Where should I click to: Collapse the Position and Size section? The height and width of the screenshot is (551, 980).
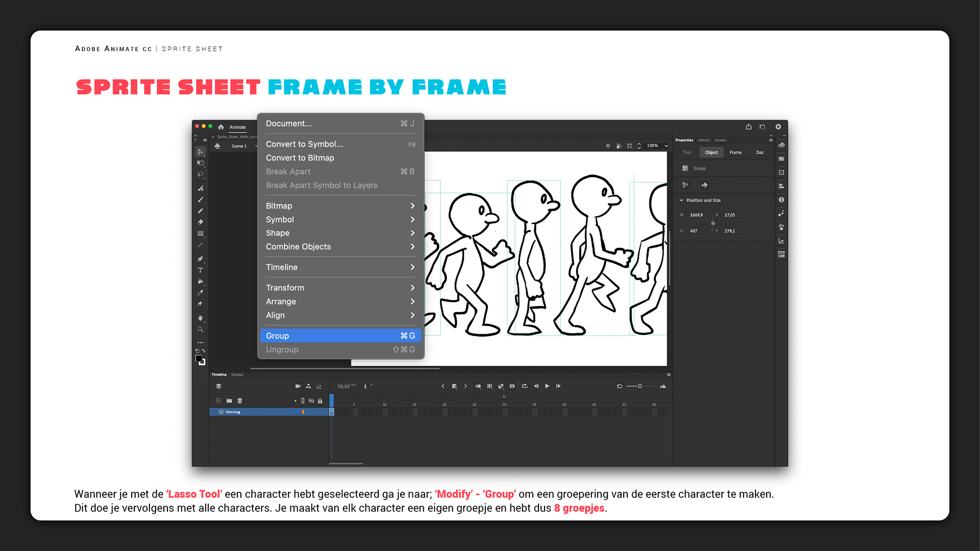coord(681,201)
